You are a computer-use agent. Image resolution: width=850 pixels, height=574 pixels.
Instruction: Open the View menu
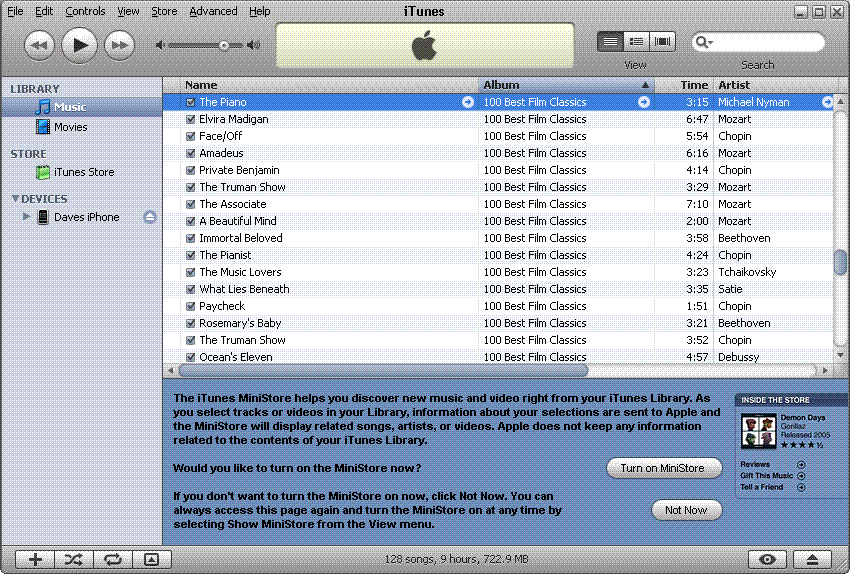(x=128, y=11)
